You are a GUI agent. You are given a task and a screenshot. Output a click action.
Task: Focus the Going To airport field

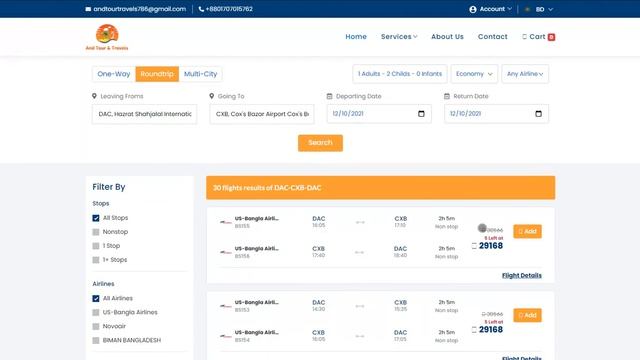(x=262, y=114)
